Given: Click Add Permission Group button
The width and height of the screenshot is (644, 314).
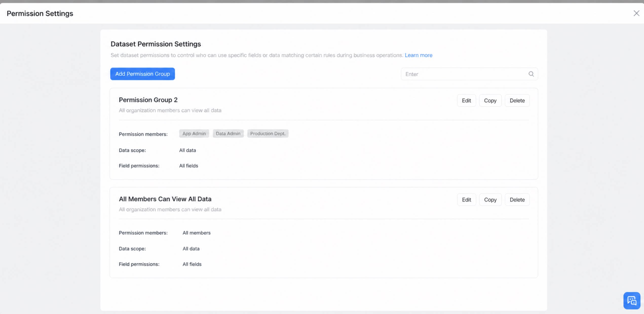Looking at the screenshot, I should [142, 74].
